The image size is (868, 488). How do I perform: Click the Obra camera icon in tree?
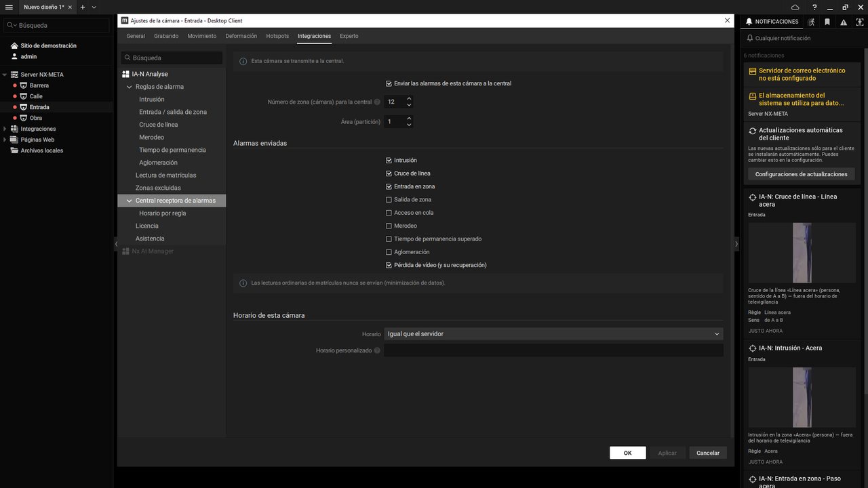[x=23, y=118]
